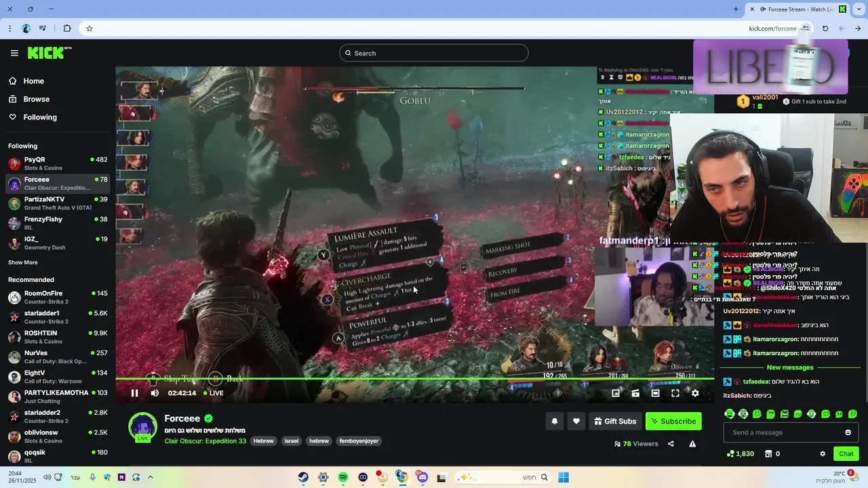
Task: Select the femboyenjoyer tag
Action: coord(359,441)
